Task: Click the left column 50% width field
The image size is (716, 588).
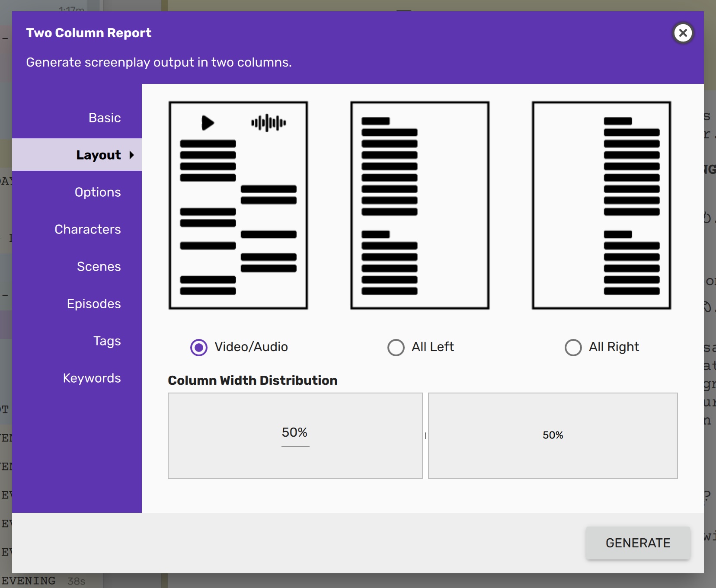Action: click(295, 433)
